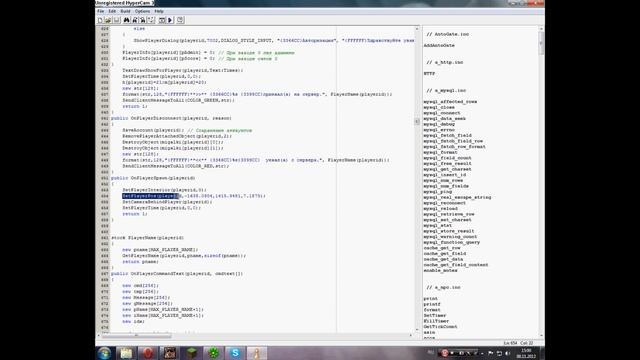
Task: Click the volume icon in system tray
Action: 507,353
